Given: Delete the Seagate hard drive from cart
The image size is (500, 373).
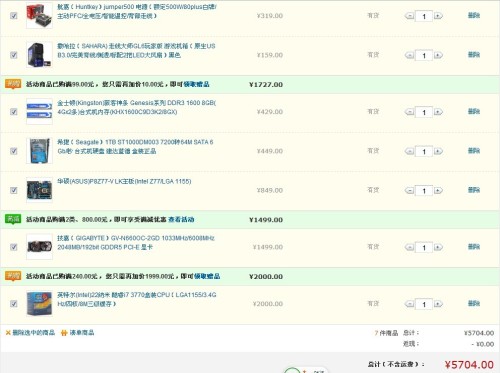Looking at the screenshot, I should pos(474,151).
